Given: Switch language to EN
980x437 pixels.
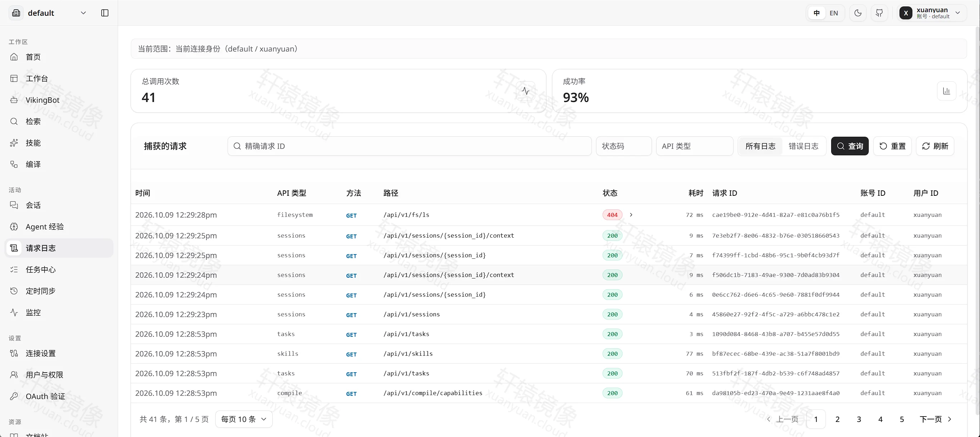Looking at the screenshot, I should [834, 13].
